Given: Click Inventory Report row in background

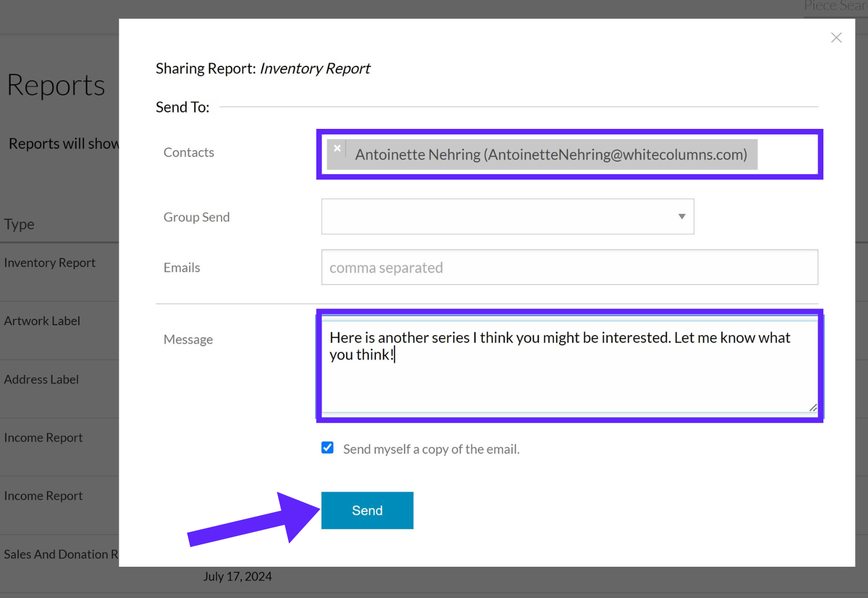Looking at the screenshot, I should (x=50, y=263).
